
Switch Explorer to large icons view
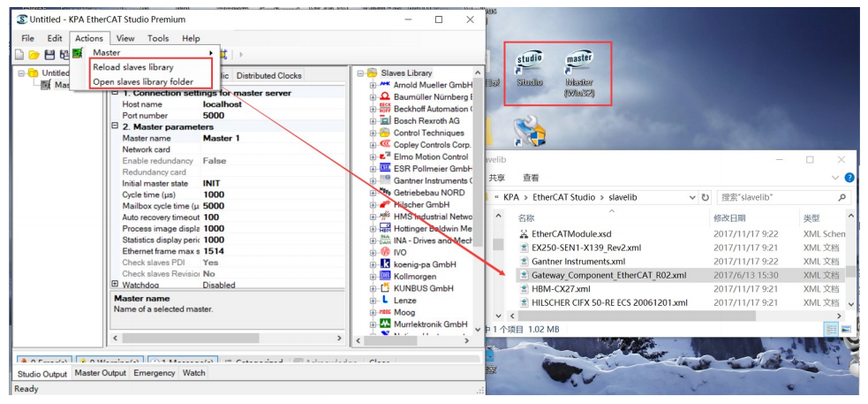pos(845,329)
